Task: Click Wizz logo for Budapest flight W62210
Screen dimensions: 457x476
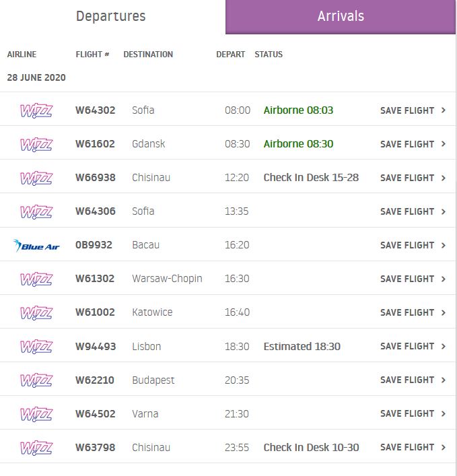Action: tap(36, 380)
